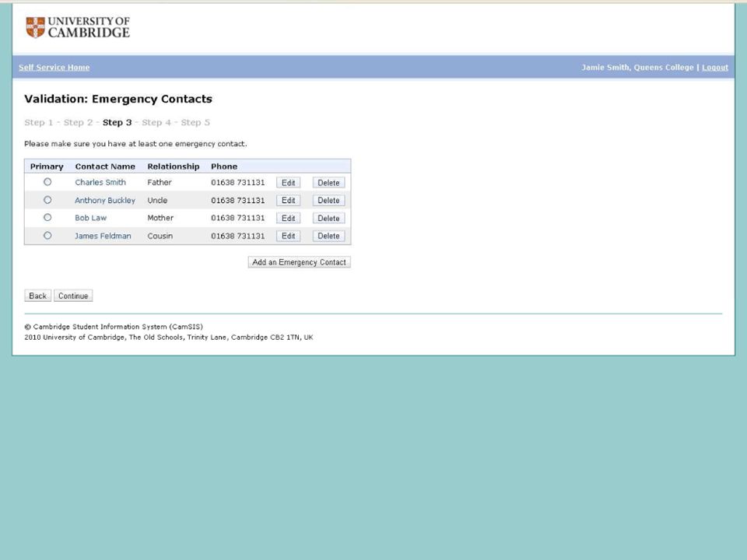Log out using the Logout link
The height and width of the screenshot is (560, 747).
coord(714,68)
